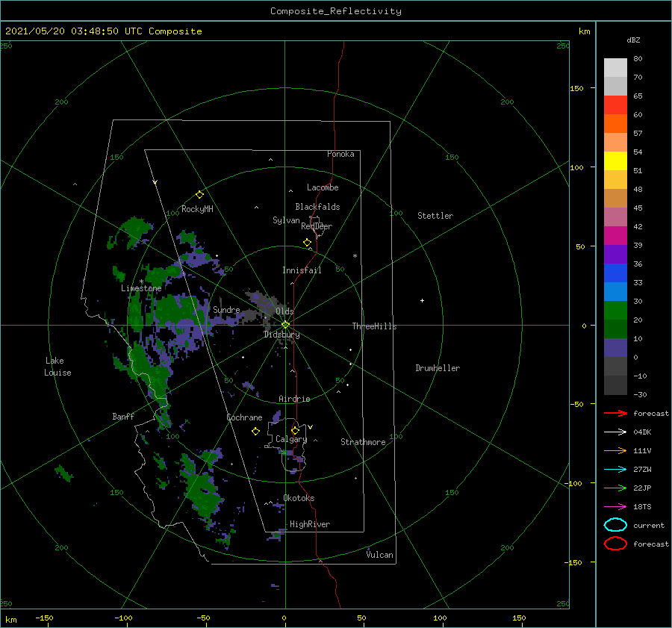Click the Banff label
This screenshot has height=628, width=672.
123,416
